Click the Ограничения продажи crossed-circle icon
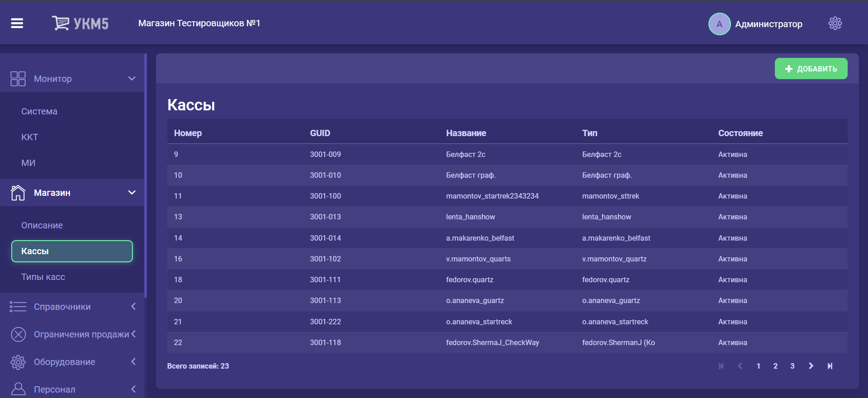 pyautogui.click(x=18, y=334)
